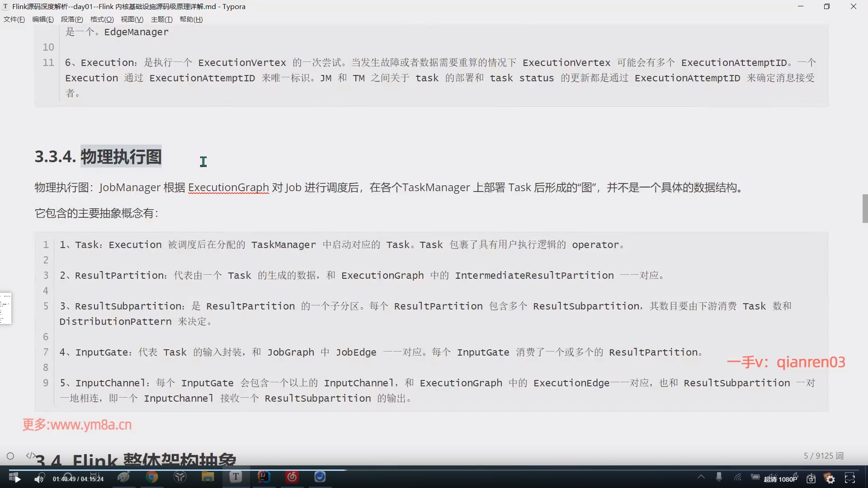
Task: Open the Chrome taskbar icon
Action: pos(152,477)
